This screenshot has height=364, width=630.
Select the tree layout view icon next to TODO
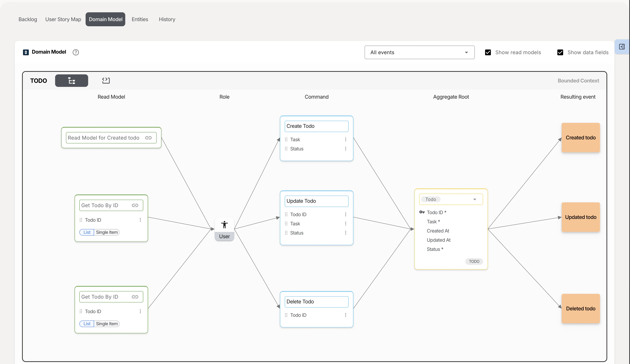[71, 80]
